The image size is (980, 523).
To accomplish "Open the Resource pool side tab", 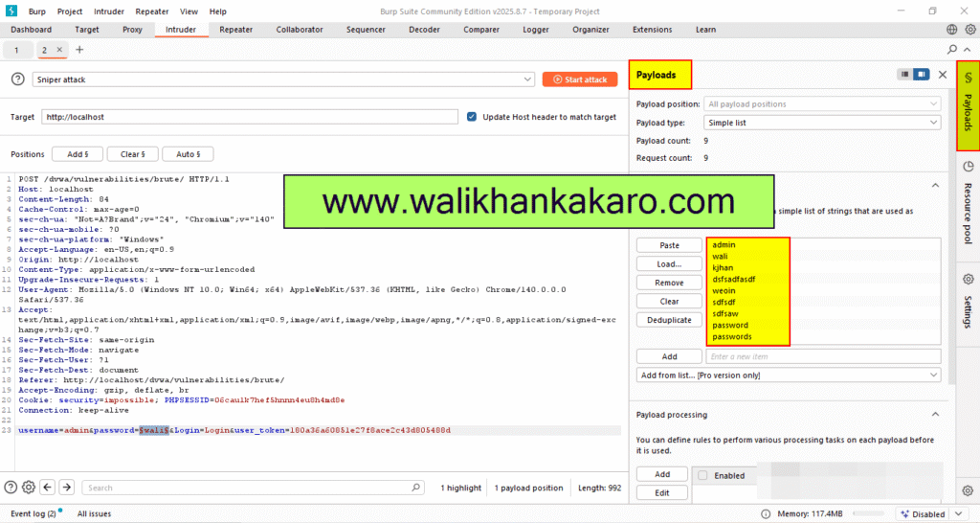I will [x=968, y=203].
